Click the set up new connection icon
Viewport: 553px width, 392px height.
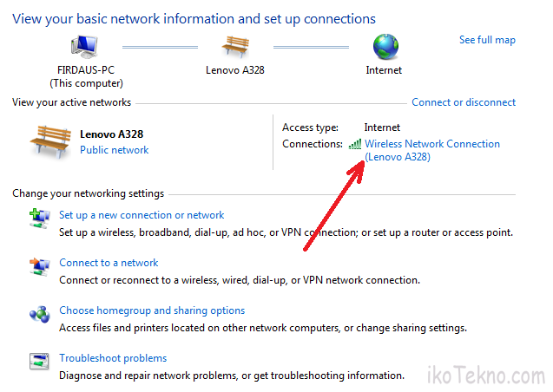(x=39, y=219)
